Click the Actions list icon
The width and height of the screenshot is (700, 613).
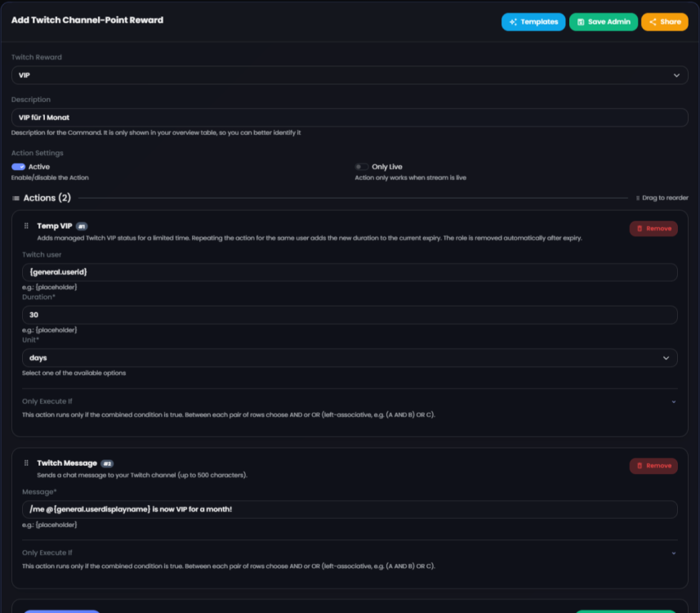coord(16,198)
